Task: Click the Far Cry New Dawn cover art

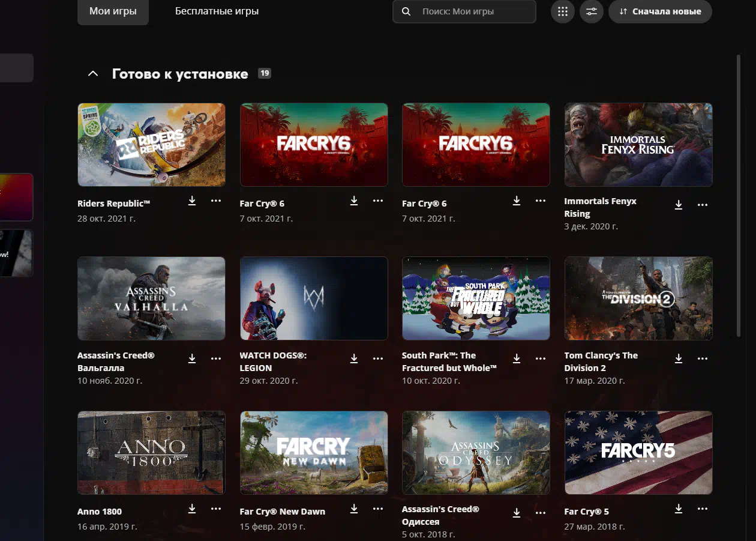Action: pyautogui.click(x=314, y=453)
